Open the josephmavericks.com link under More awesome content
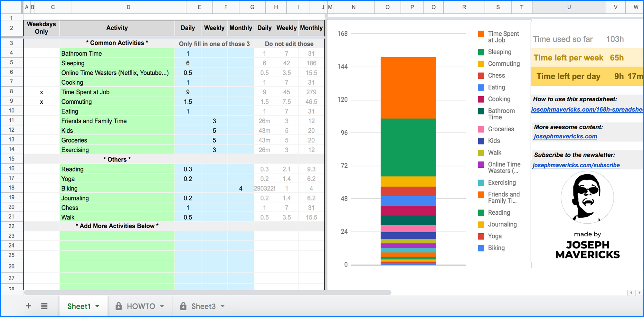This screenshot has width=644, height=317. click(565, 136)
